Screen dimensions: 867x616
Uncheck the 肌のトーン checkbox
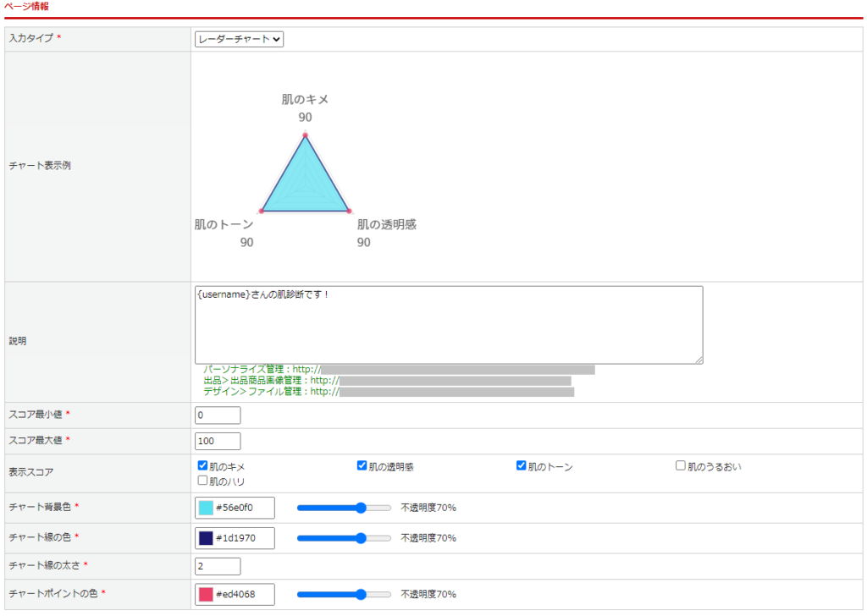tap(522, 465)
